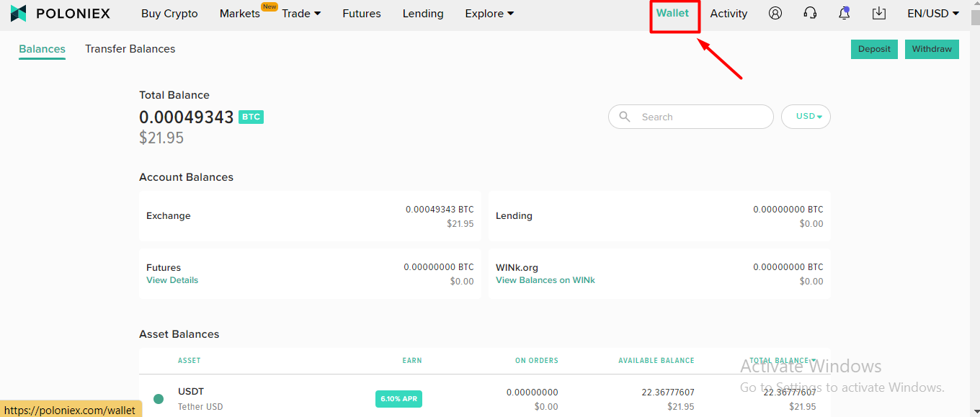Open Futures View Details link

(x=172, y=280)
